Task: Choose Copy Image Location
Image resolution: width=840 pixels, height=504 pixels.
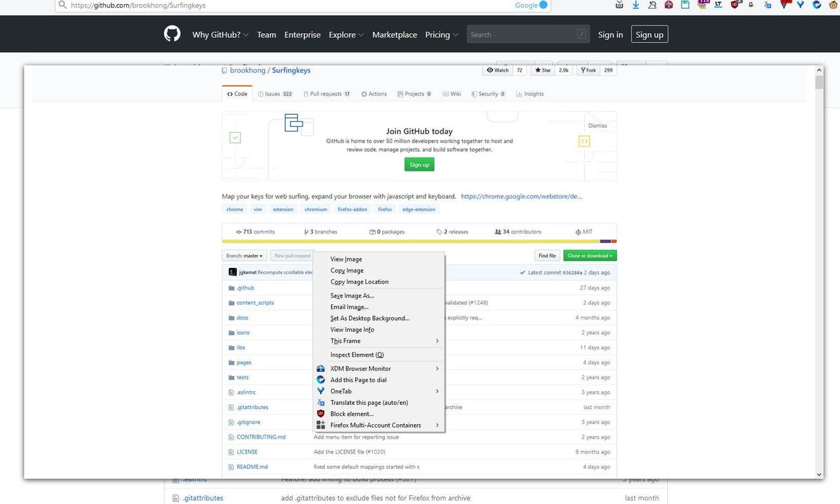Action: tap(379, 282)
